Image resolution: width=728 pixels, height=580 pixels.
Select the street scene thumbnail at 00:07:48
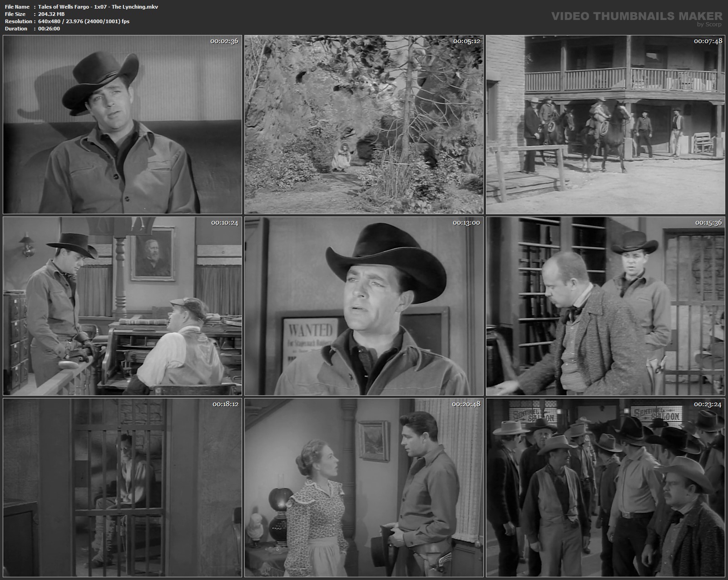(x=605, y=124)
